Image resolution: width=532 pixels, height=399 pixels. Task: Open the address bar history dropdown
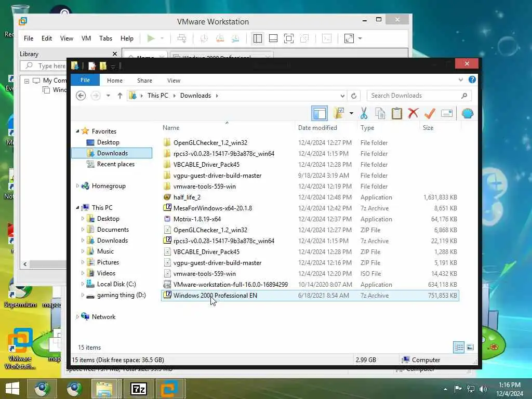click(342, 96)
